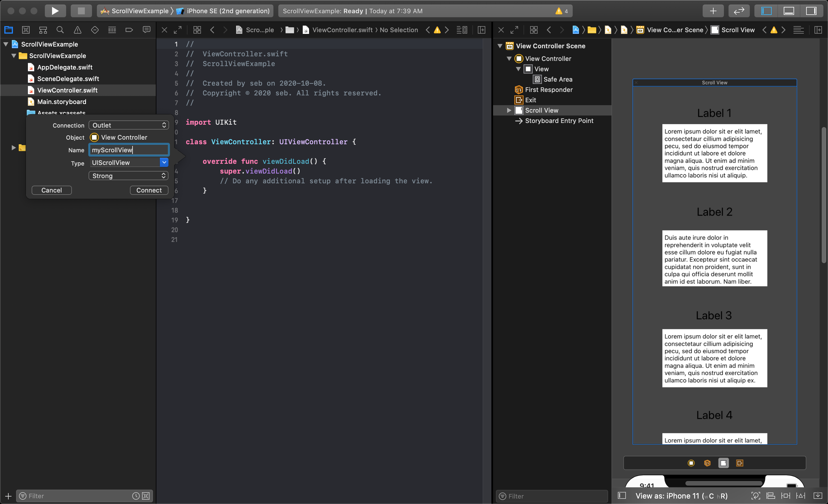The height and width of the screenshot is (504, 828).
Task: Click the run/play button in toolbar
Action: pos(54,11)
